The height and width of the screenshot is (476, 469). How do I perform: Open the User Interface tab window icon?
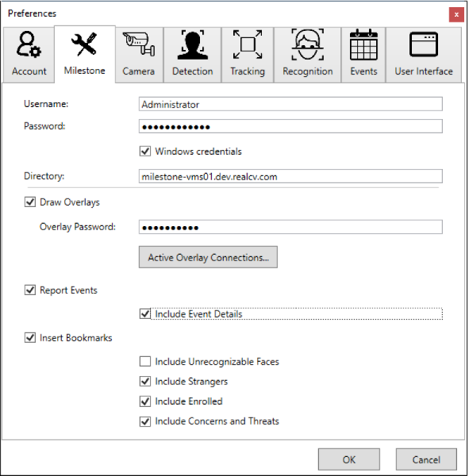pos(424,44)
